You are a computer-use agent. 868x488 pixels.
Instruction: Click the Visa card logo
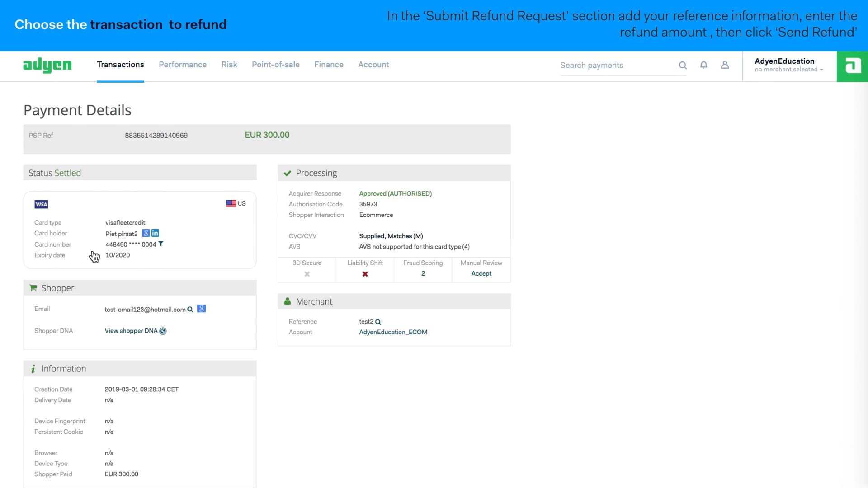coord(41,204)
